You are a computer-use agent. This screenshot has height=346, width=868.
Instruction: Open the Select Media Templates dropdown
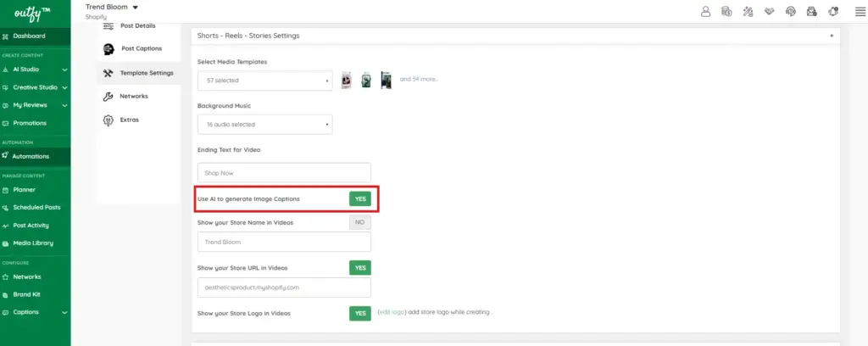tap(264, 81)
